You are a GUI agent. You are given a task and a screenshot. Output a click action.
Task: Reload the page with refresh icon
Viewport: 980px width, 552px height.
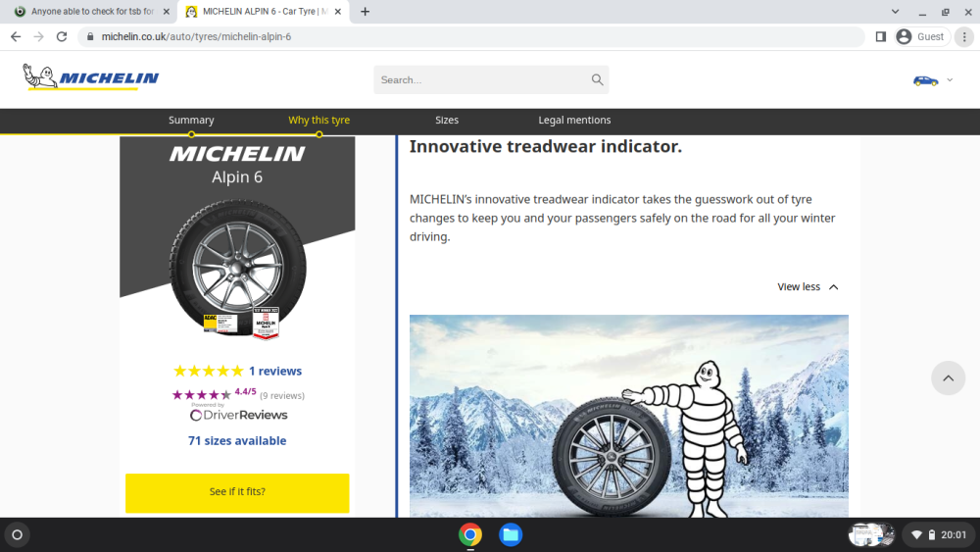(x=61, y=37)
